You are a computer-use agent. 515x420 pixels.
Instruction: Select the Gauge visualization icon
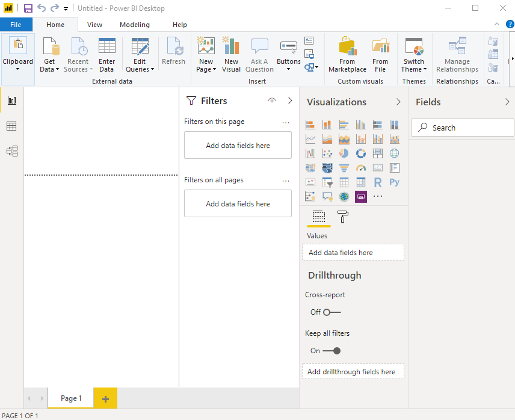tap(361, 167)
